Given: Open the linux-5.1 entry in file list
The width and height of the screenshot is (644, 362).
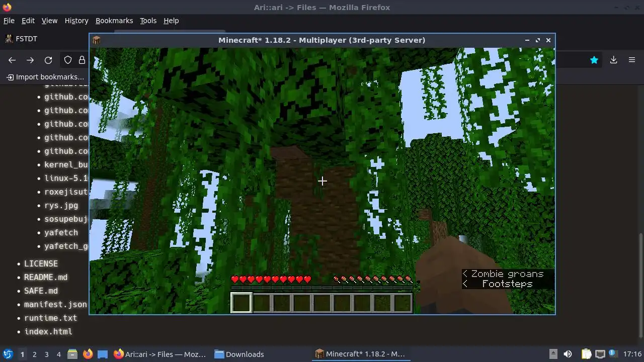Looking at the screenshot, I should point(66,178).
